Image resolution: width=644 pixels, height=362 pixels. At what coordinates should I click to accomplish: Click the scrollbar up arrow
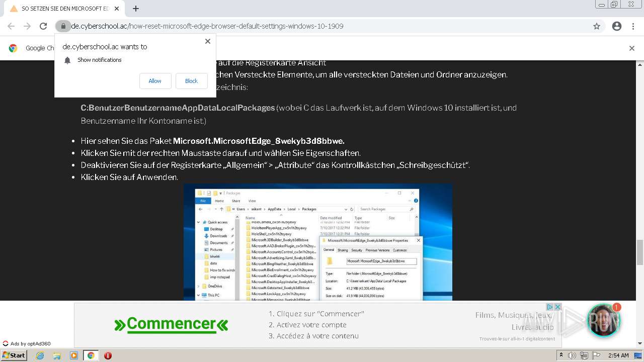tap(640, 64)
